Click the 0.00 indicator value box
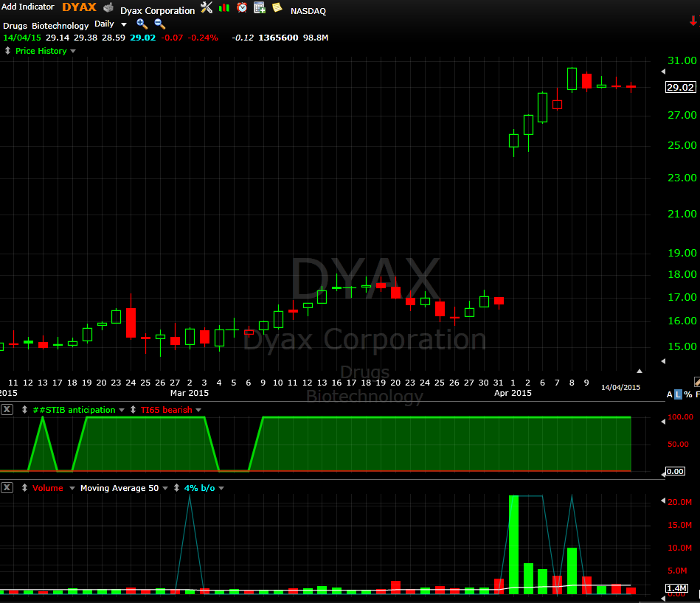Image resolution: width=700 pixels, height=603 pixels. click(x=675, y=471)
